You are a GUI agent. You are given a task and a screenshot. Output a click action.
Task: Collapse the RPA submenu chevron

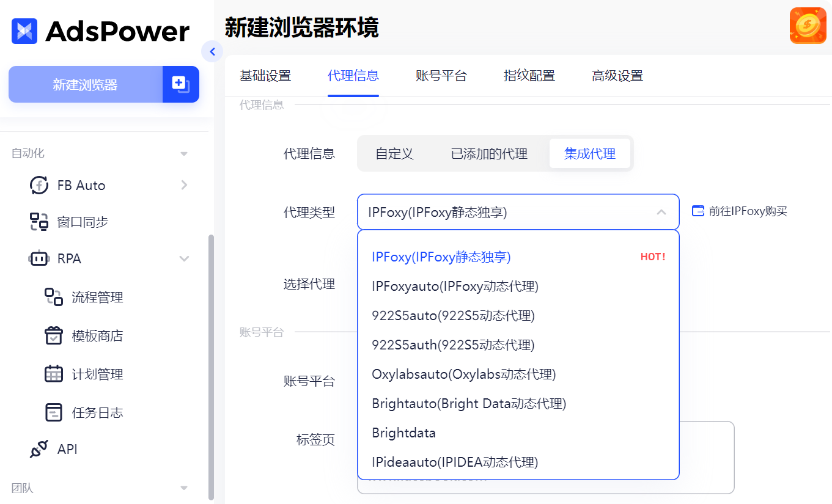(184, 258)
